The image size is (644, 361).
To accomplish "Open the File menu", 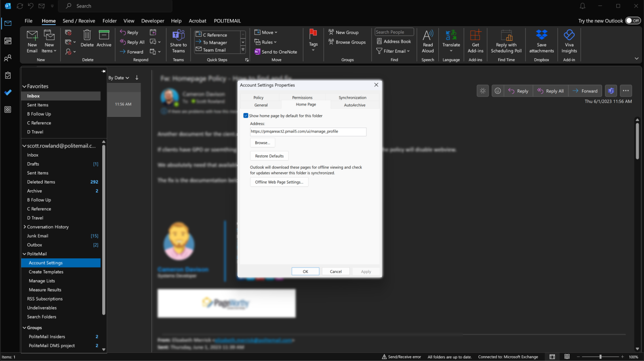I will point(29,21).
